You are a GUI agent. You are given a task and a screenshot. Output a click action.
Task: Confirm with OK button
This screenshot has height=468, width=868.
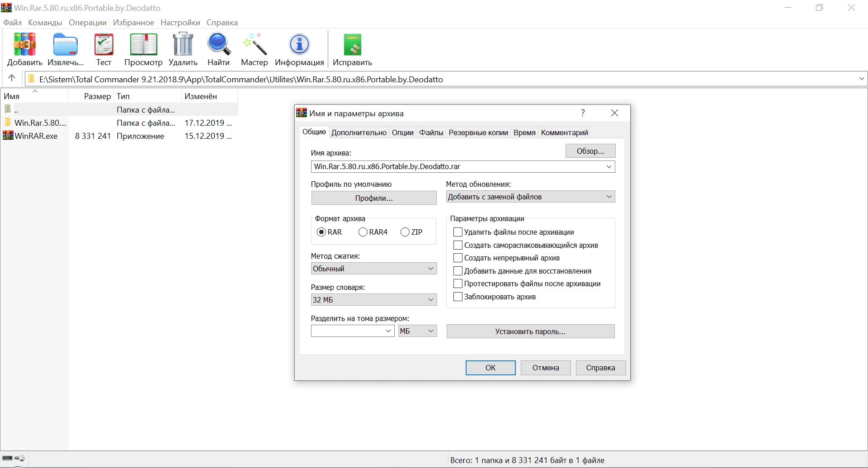[x=491, y=368]
